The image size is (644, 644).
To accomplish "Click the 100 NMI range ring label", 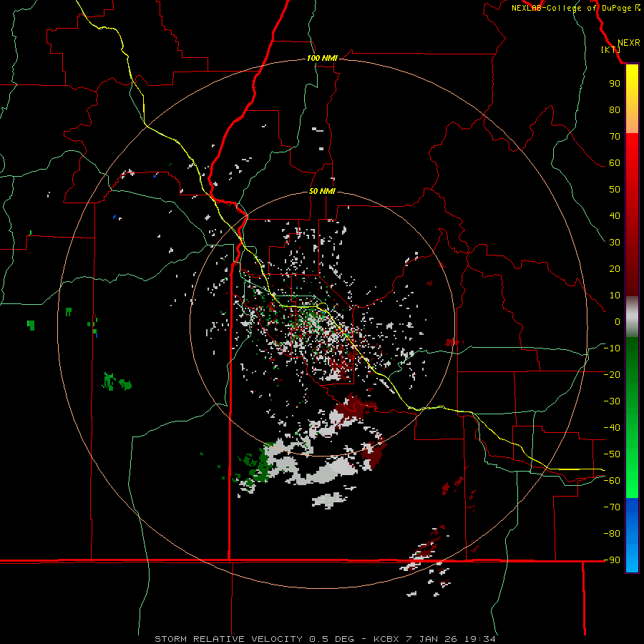I will (x=322, y=58).
